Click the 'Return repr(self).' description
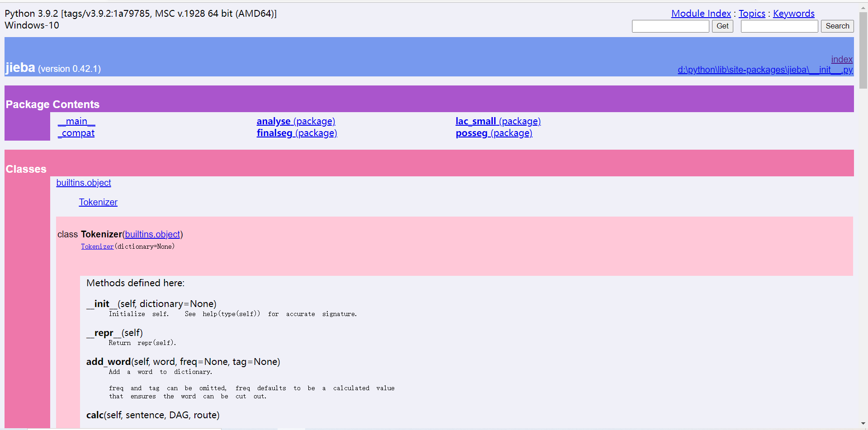The image size is (868, 430). (x=142, y=343)
